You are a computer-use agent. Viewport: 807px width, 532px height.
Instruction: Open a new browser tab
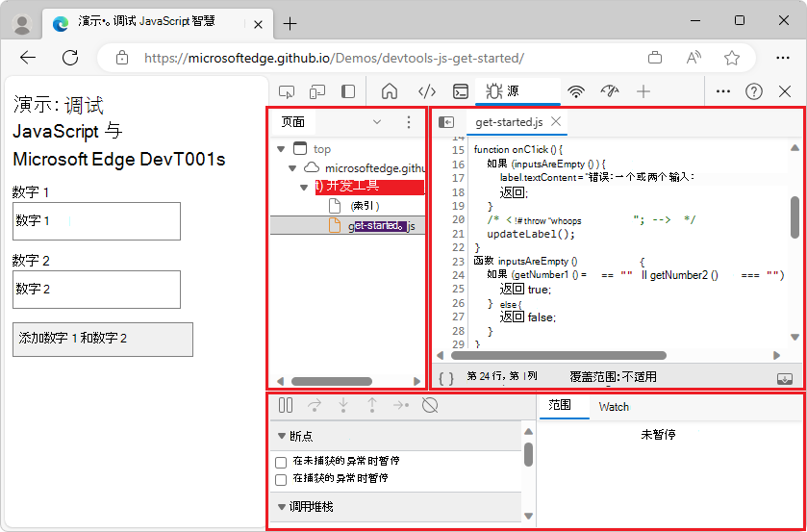click(290, 23)
